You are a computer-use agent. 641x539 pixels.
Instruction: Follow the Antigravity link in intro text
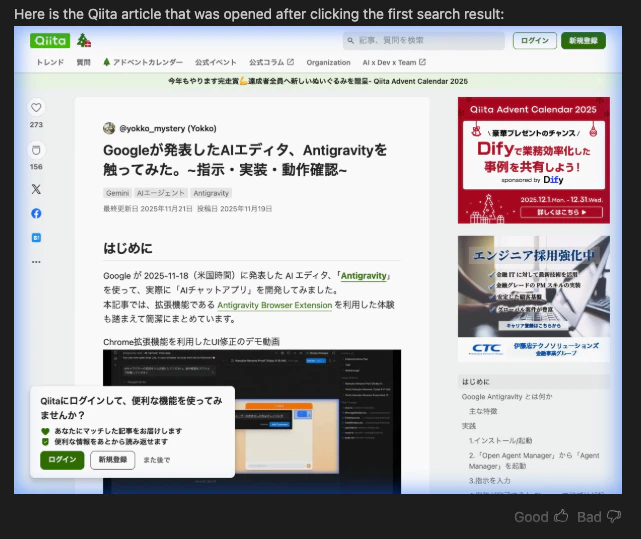363,276
